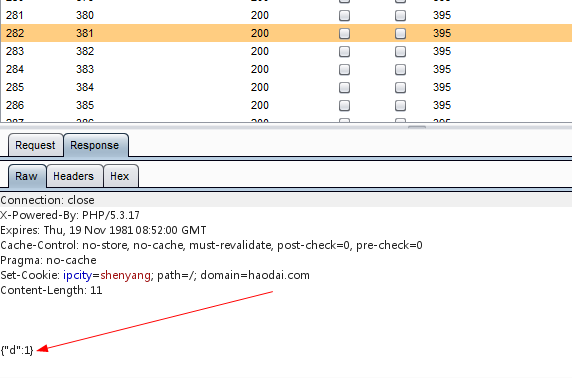The image size is (572, 378).
Task: Click the {"d":1} response body
Action: (x=17, y=350)
